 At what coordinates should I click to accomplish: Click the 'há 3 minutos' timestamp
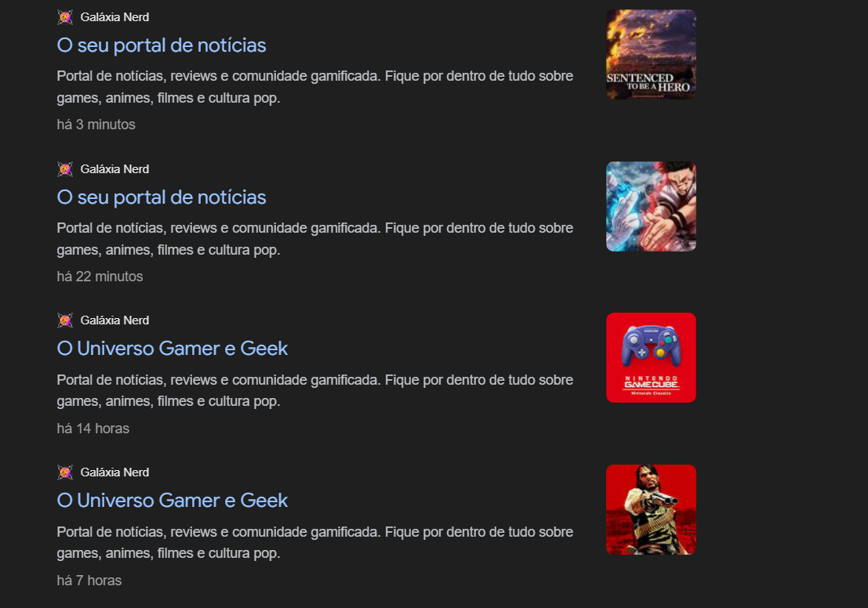pyautogui.click(x=96, y=125)
